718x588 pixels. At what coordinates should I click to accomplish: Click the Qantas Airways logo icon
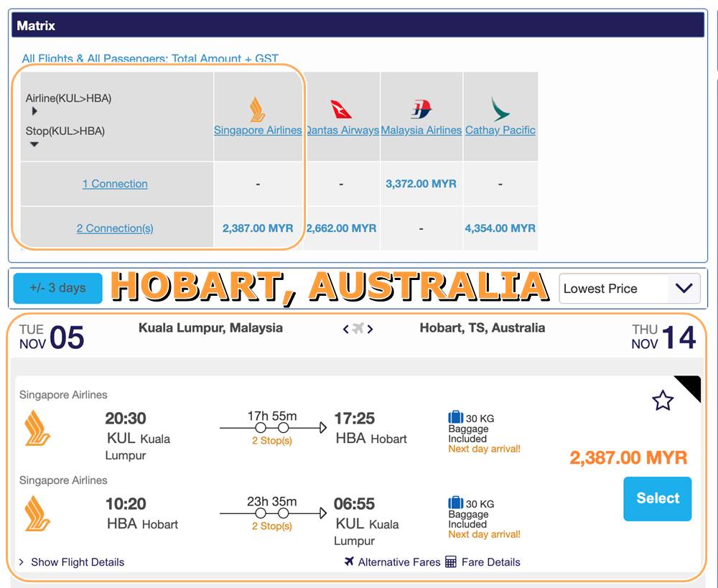point(341,109)
